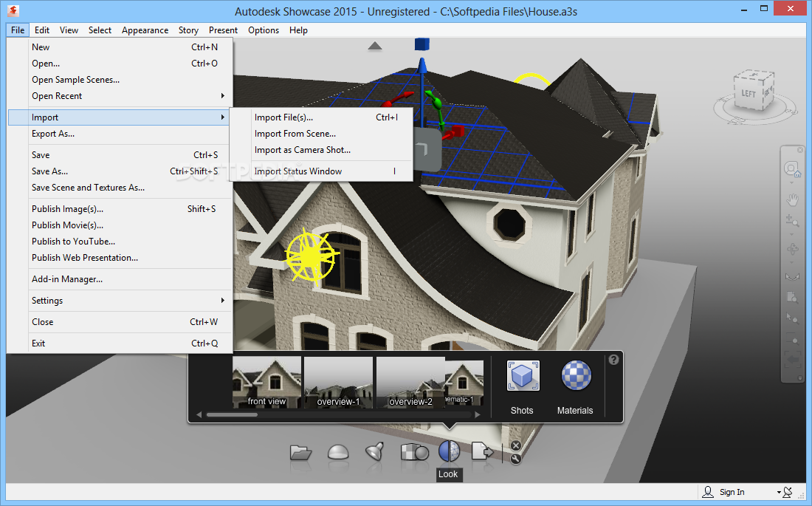Click the blue cube handle above the roof
Screen dimensions: 812x506
pyautogui.click(x=422, y=44)
